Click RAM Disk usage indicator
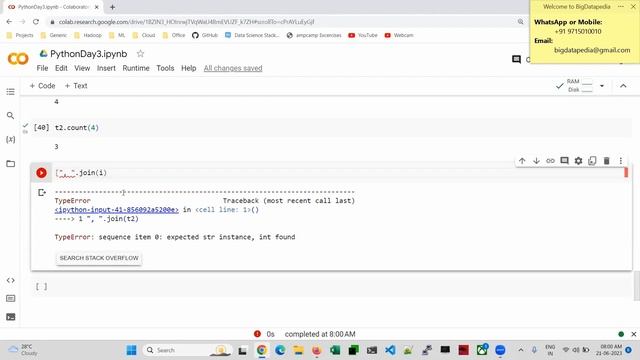The height and width of the screenshot is (360, 640). [580, 86]
